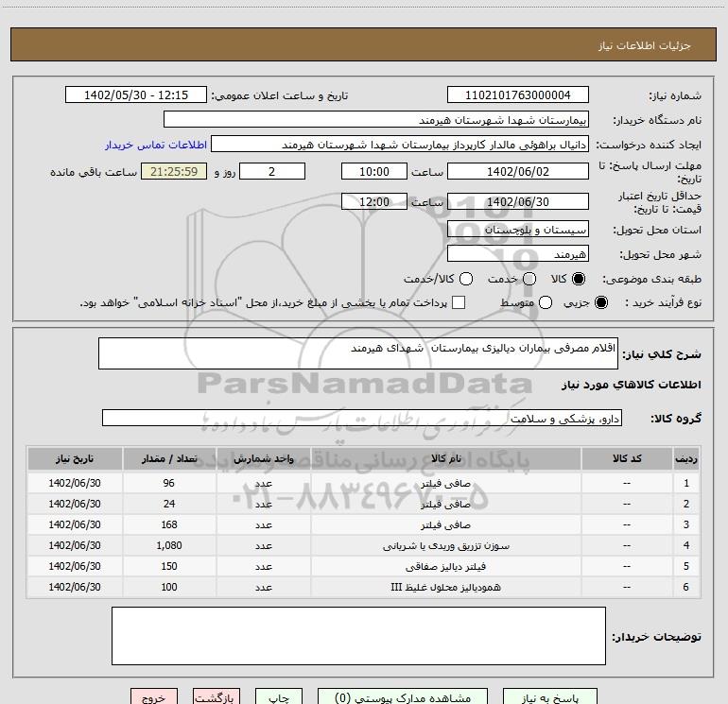Click quantity 168 in row 3
This screenshot has height=704, width=728.
(x=169, y=524)
